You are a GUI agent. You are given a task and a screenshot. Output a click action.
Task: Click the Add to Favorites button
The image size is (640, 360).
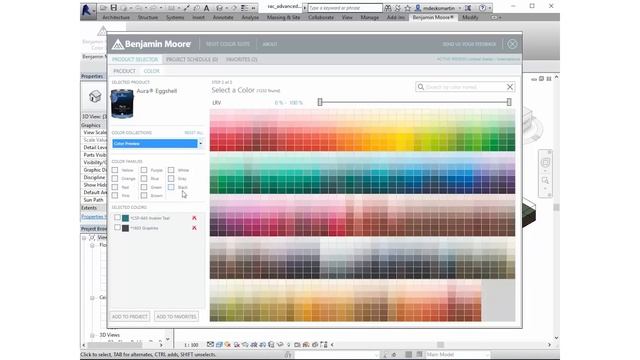176,316
